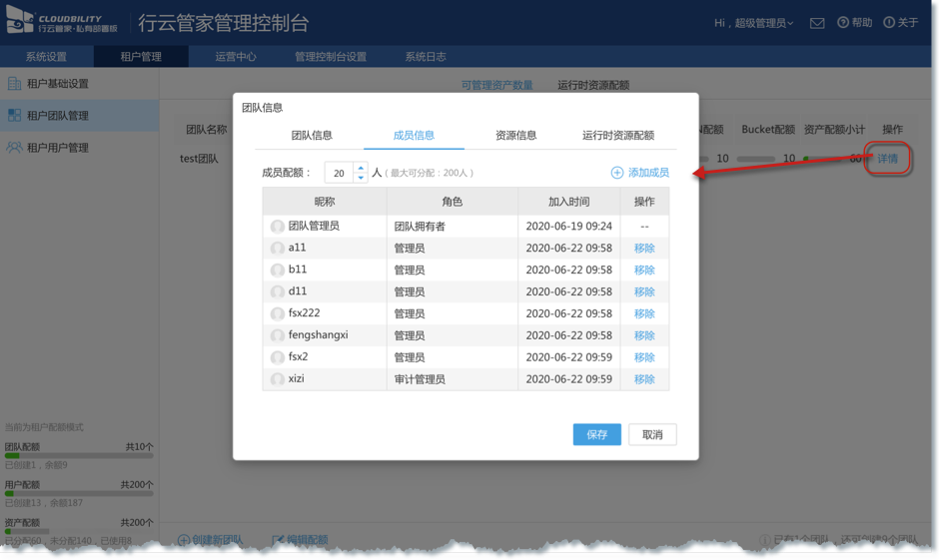The image size is (939, 560).
Task: Click the 详情 link for test团队
Action: (x=887, y=159)
